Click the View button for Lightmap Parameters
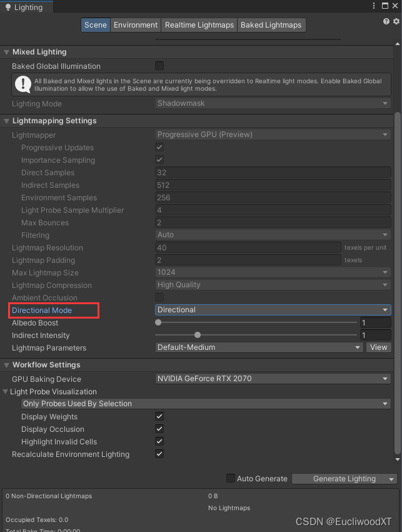402x532 pixels. point(379,347)
